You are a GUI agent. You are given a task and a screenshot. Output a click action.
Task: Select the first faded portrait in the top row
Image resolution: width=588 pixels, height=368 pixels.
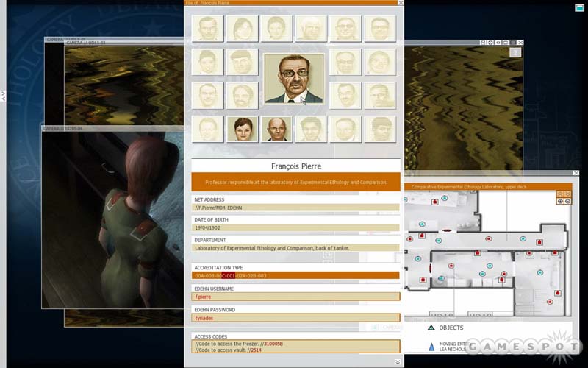[x=208, y=28]
